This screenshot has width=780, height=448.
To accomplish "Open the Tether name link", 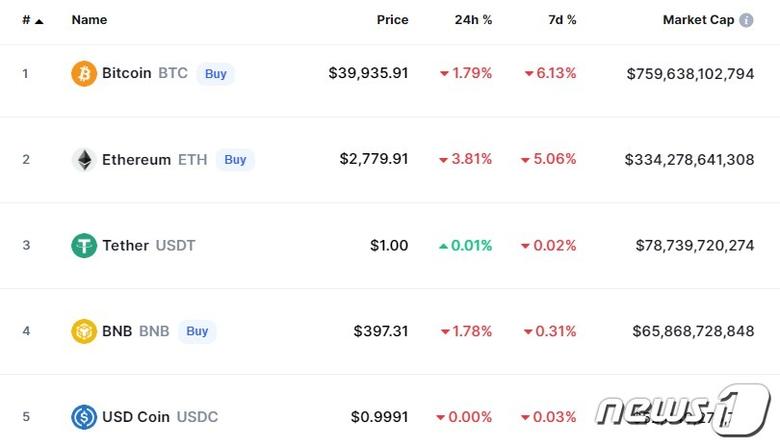I will coord(125,245).
